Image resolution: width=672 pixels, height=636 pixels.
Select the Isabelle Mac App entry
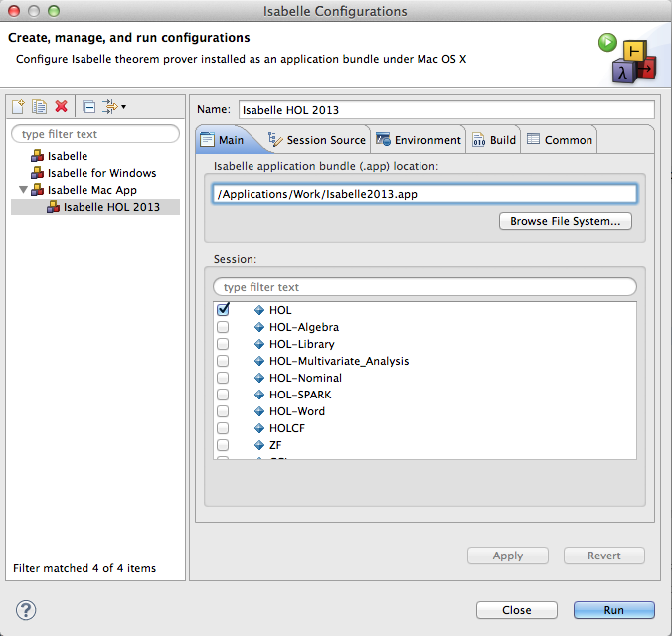point(92,190)
